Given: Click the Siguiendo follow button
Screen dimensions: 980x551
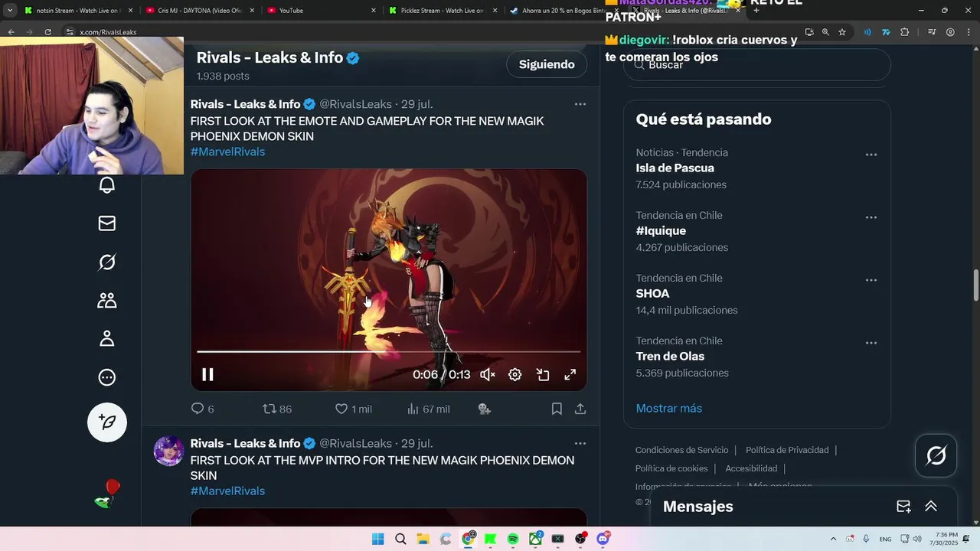Looking at the screenshot, I should 547,64.
